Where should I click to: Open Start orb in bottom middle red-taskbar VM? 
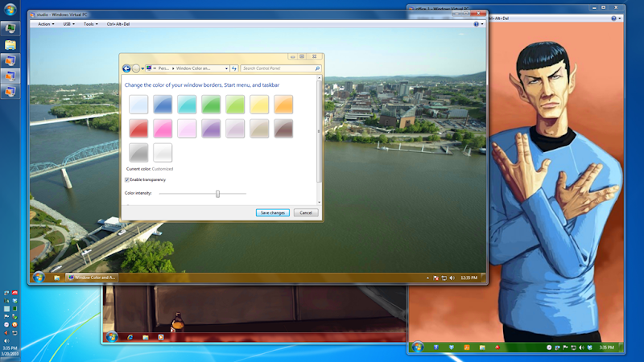[x=112, y=337]
